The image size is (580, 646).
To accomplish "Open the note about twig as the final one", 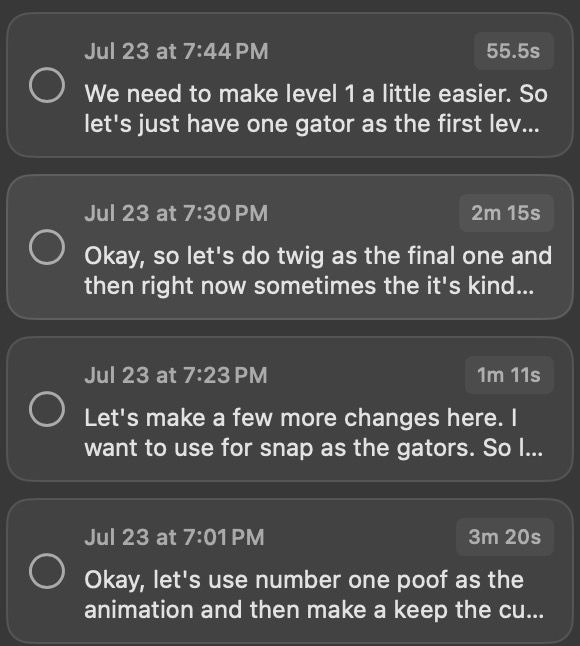I will point(290,247).
